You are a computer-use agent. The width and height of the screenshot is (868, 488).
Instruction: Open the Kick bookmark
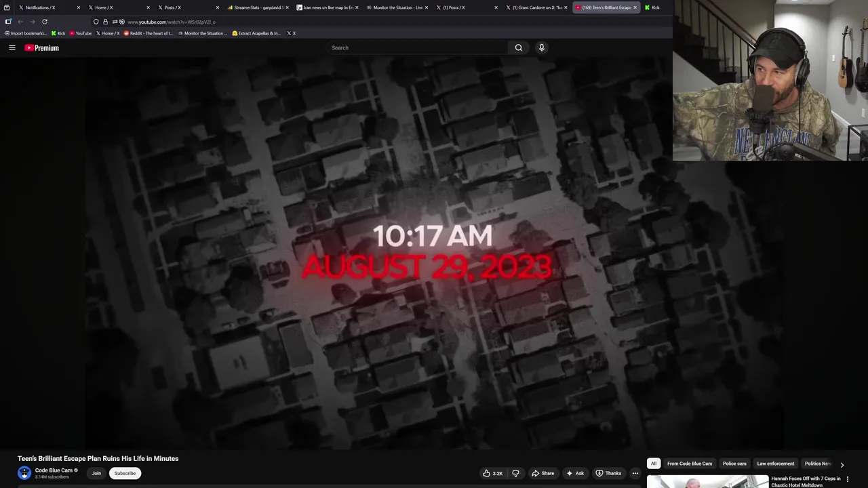58,33
